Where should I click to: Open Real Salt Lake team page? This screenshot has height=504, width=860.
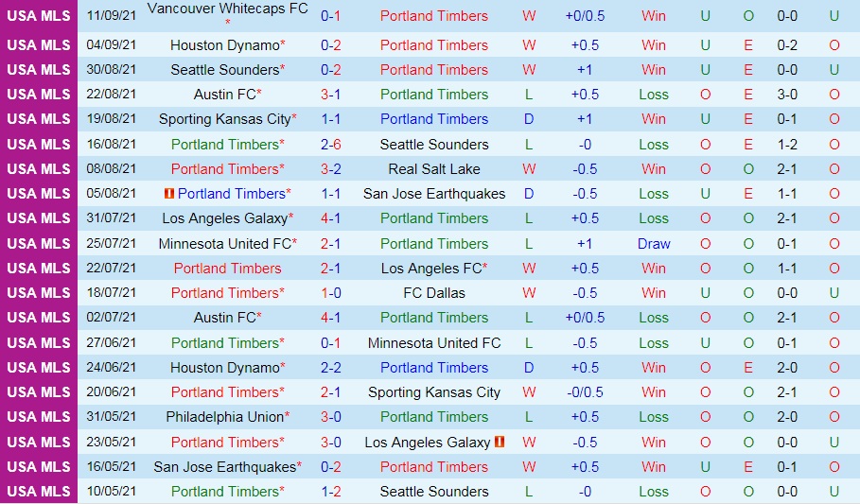(434, 169)
